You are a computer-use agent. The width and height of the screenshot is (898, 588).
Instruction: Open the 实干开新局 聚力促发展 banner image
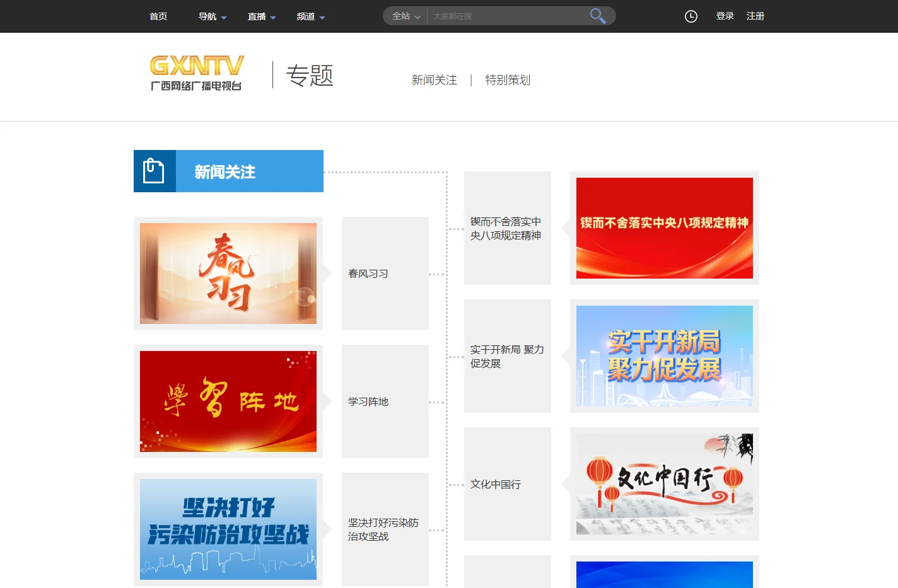(x=665, y=356)
